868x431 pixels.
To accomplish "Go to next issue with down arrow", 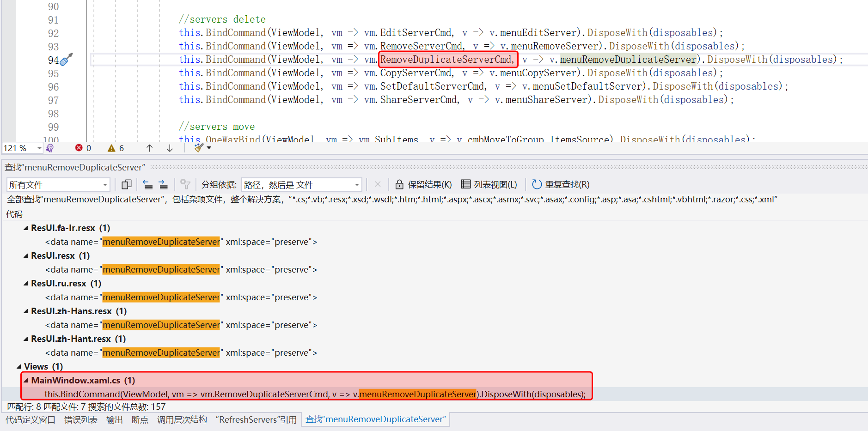I will (x=170, y=148).
